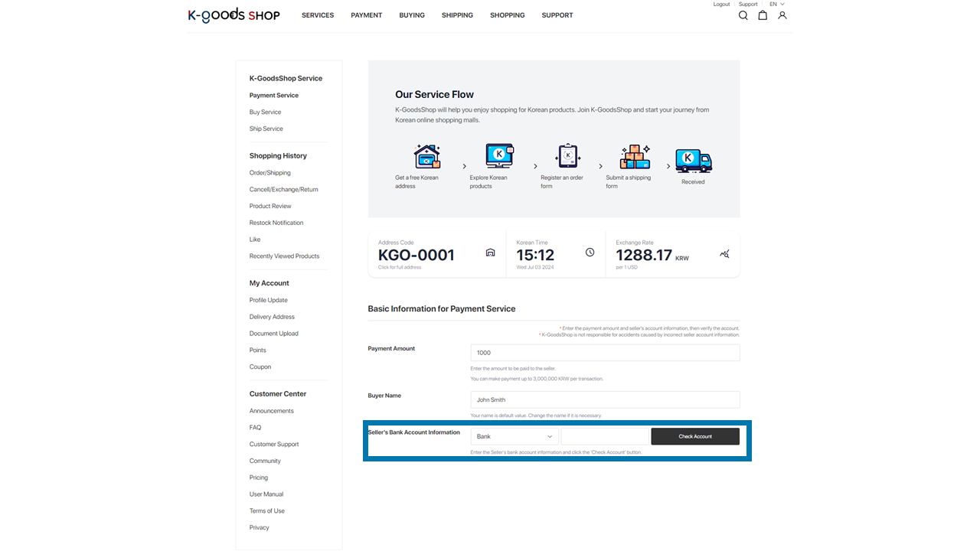This screenshot has height=551, width=980.
Task: Click the Payment Amount input field
Action: coord(605,353)
